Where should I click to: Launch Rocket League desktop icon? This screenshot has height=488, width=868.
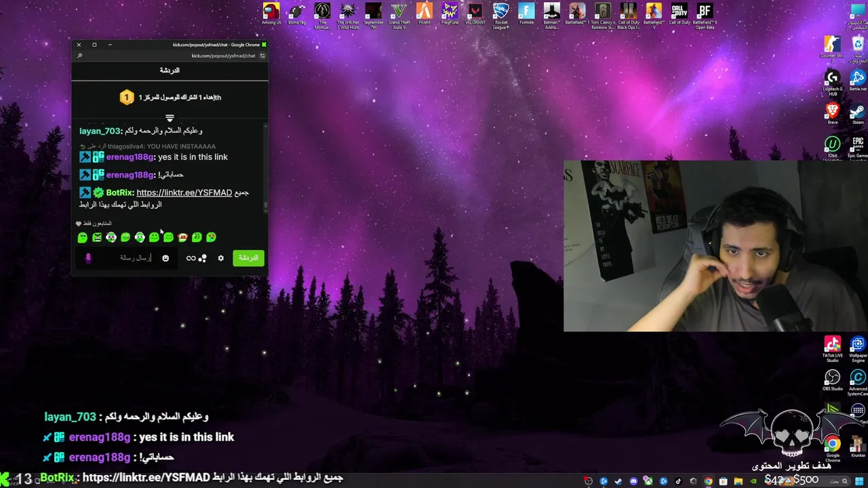501,16
